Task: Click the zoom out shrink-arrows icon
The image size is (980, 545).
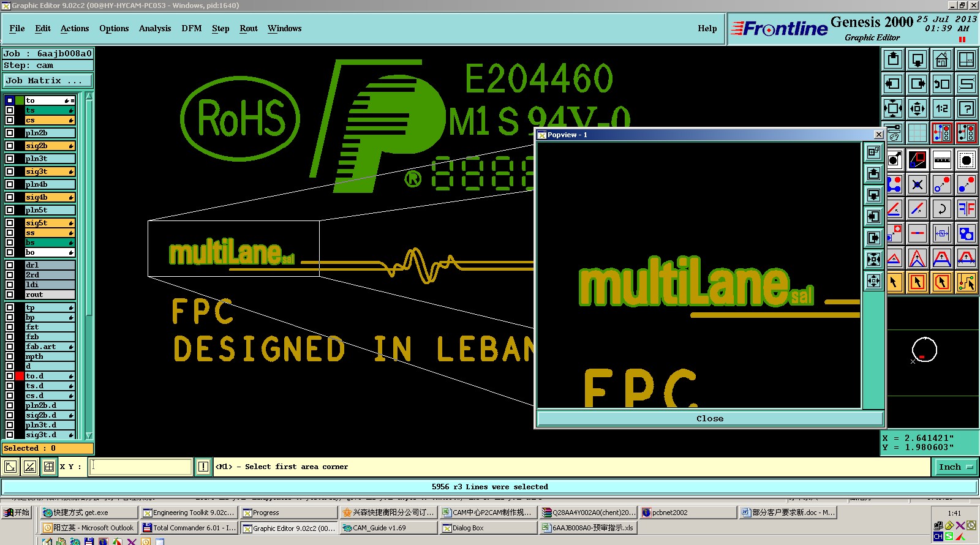Action: (918, 108)
